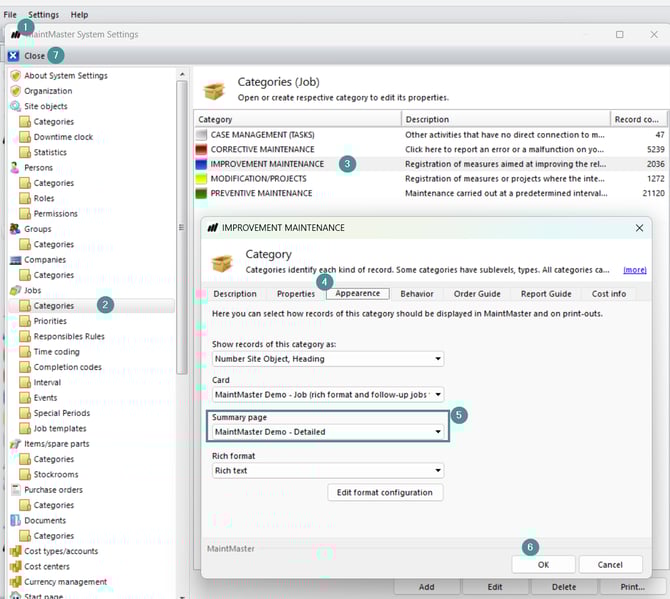This screenshot has height=599, width=670.
Task: Click the About System Settings icon
Action: [15, 76]
